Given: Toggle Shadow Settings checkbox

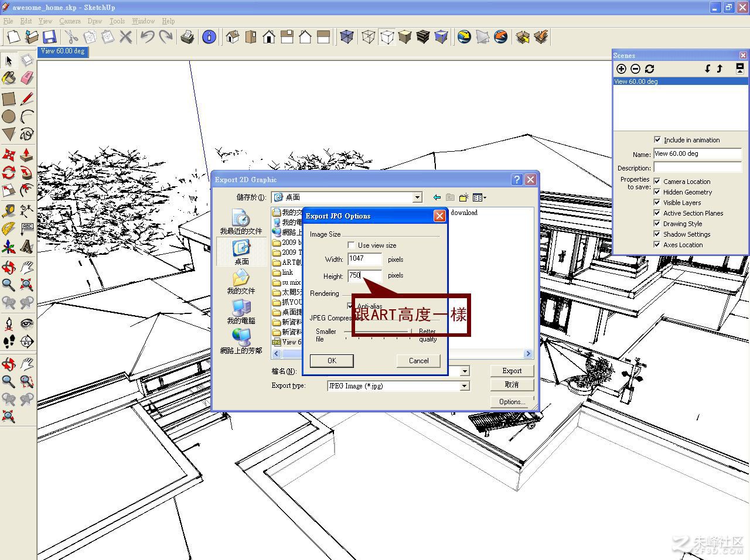Looking at the screenshot, I should click(657, 234).
